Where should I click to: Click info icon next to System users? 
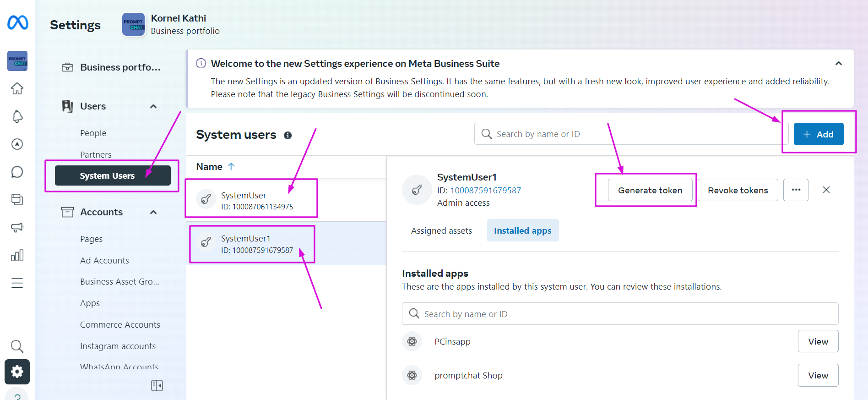[x=288, y=135]
